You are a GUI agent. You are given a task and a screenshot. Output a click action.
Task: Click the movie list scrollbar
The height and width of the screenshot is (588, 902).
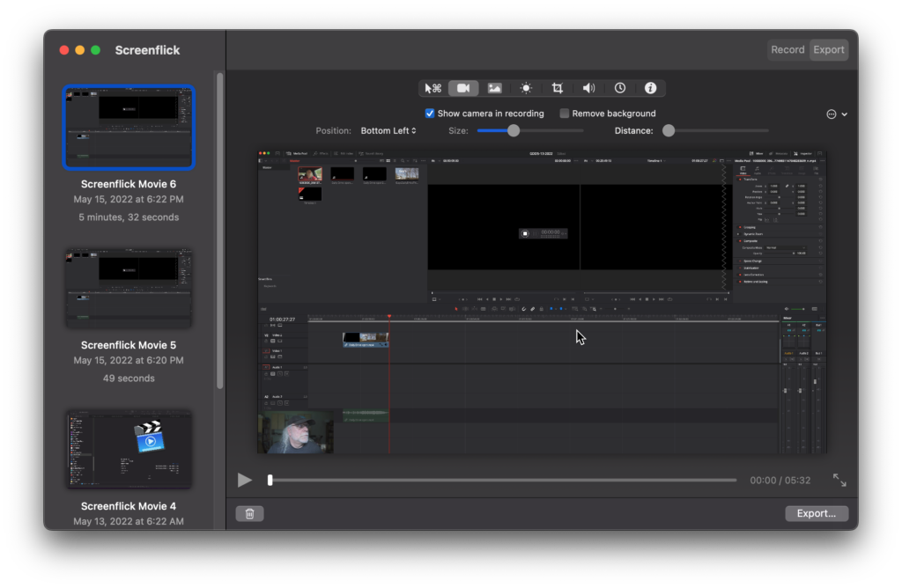[219, 230]
